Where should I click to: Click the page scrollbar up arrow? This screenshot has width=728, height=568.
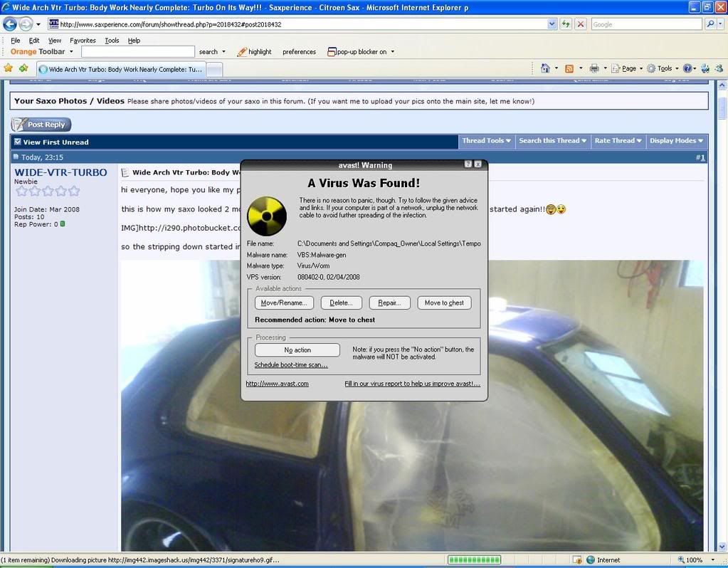tap(722, 85)
